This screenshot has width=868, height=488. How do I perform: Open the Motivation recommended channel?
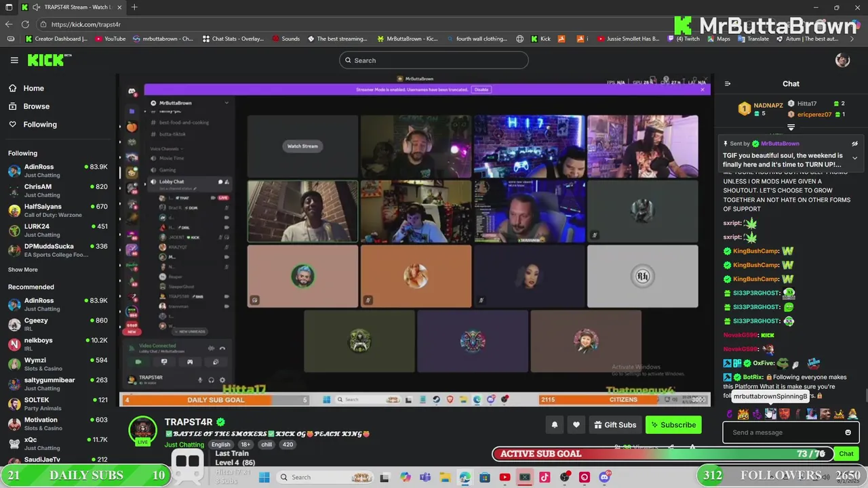pos(58,424)
